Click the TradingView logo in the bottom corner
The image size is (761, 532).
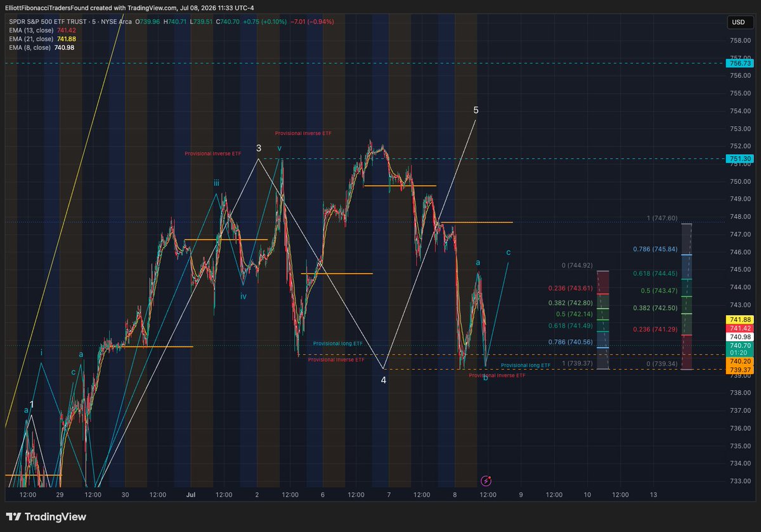(x=46, y=517)
